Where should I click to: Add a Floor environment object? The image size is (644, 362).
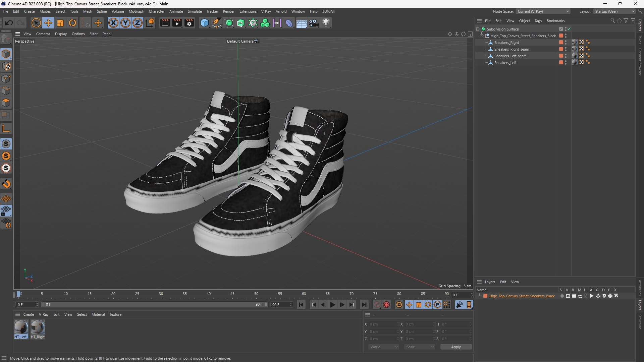pyautogui.click(x=302, y=23)
